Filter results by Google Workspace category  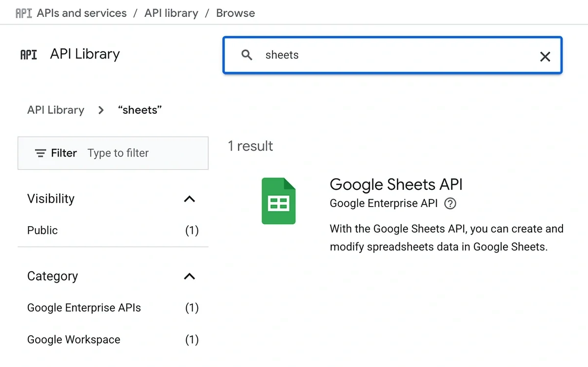[73, 339]
